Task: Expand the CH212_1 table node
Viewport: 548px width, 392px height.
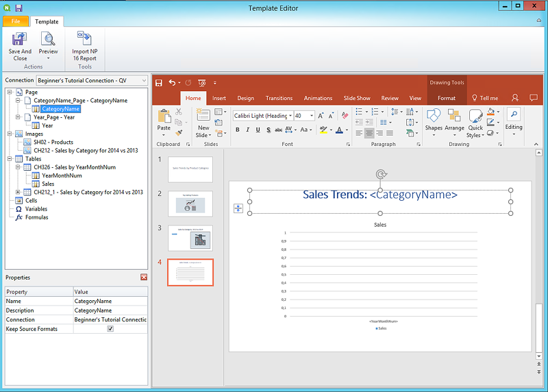Action: point(18,193)
